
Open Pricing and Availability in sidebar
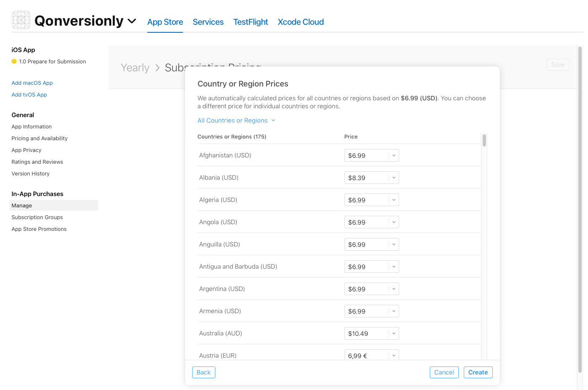click(x=39, y=139)
